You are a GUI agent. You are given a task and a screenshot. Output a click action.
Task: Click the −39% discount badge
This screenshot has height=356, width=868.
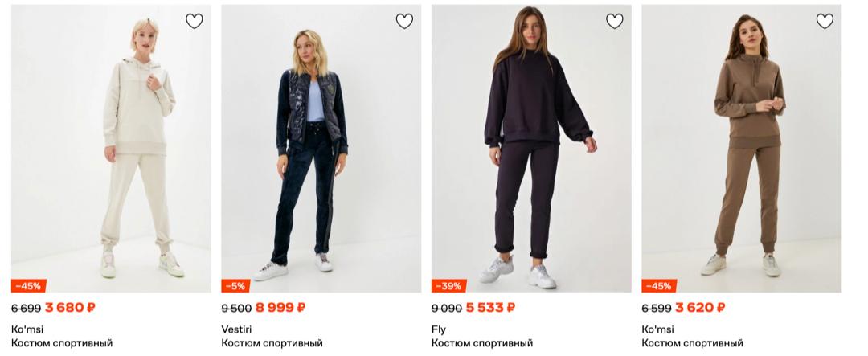tap(448, 286)
